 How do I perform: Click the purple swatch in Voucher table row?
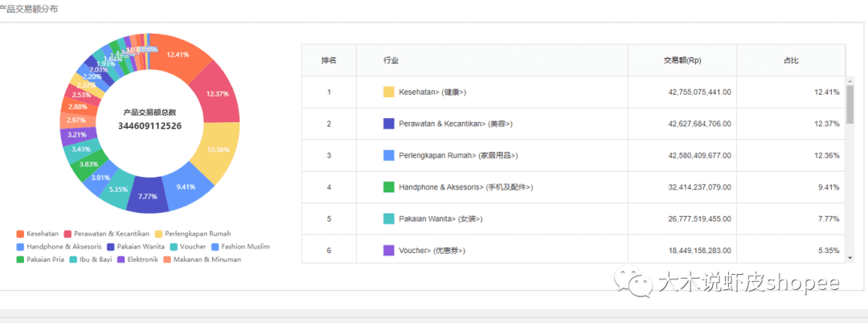389,251
